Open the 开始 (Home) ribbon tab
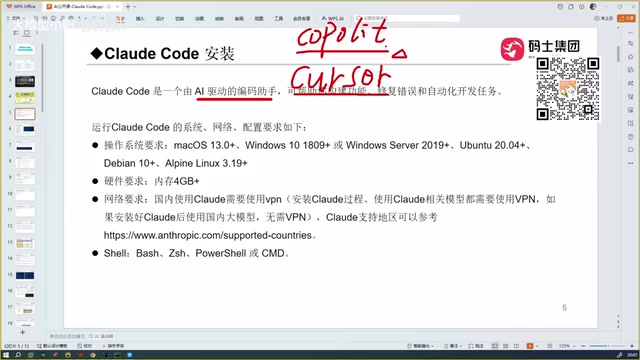640x360 pixels. [120, 19]
